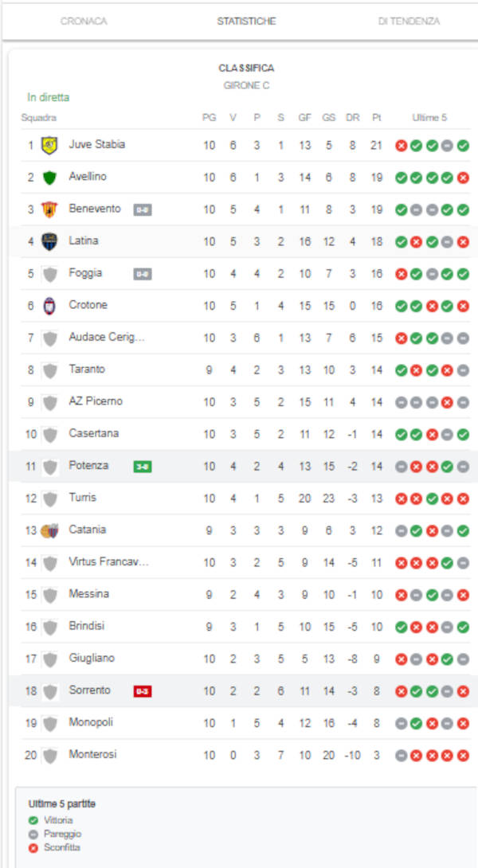
Task: Click the Latina team crest
Action: coord(49,241)
